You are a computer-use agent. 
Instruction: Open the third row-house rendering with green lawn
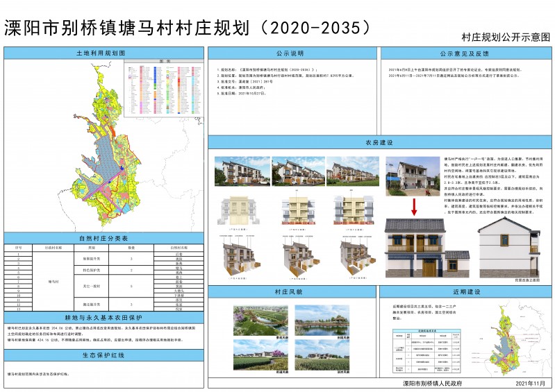[353, 171]
